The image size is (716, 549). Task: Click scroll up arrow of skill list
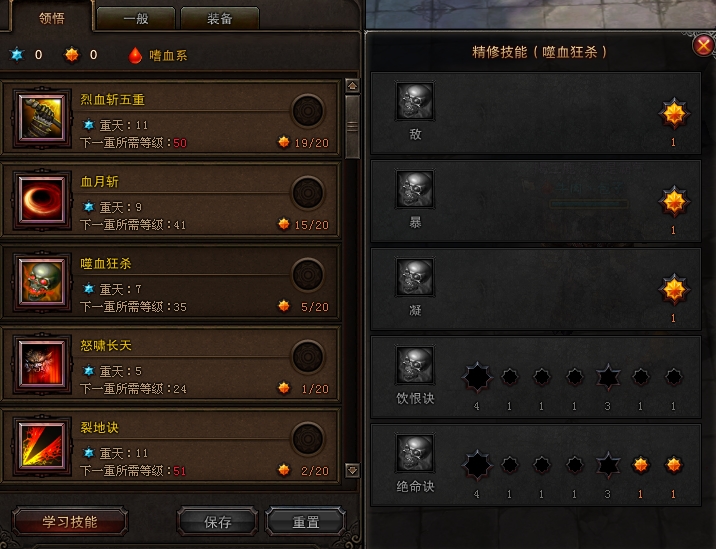[352, 85]
